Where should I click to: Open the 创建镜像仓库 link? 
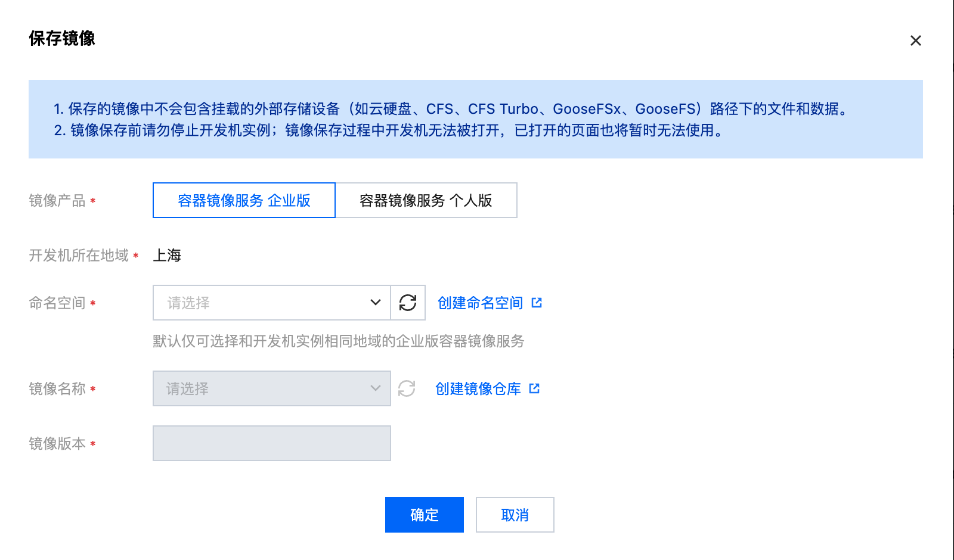(x=478, y=388)
